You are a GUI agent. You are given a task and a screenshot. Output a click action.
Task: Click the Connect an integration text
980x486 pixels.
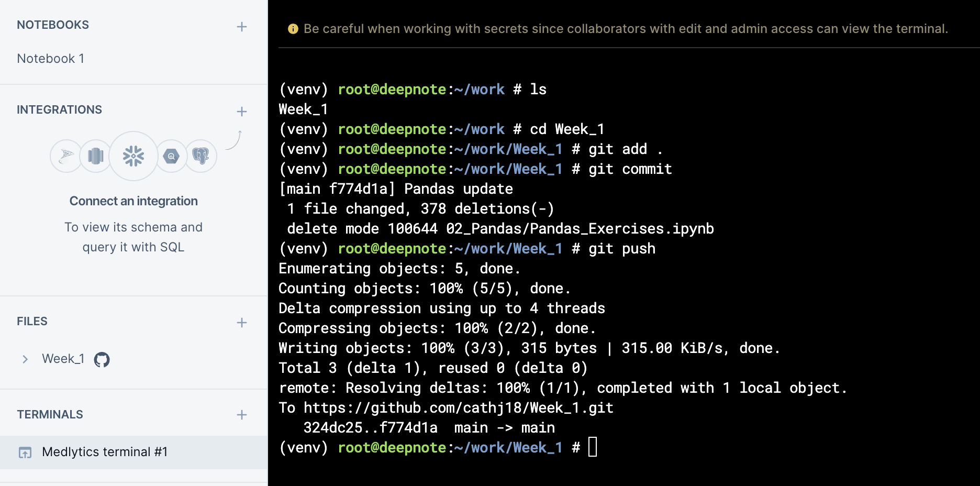(x=133, y=201)
